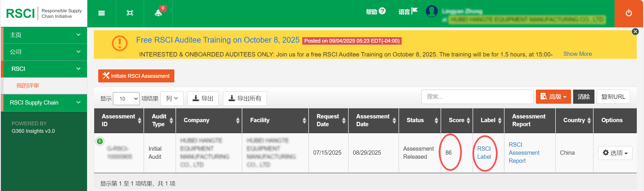The image size is (644, 191).
Task: Open the 选项 options gear dropdown
Action: click(x=615, y=153)
